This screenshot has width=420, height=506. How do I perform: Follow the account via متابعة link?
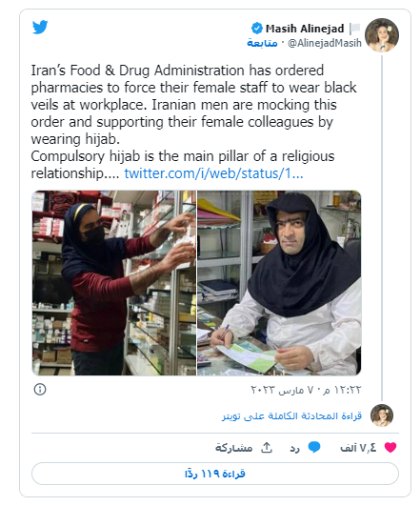262,43
